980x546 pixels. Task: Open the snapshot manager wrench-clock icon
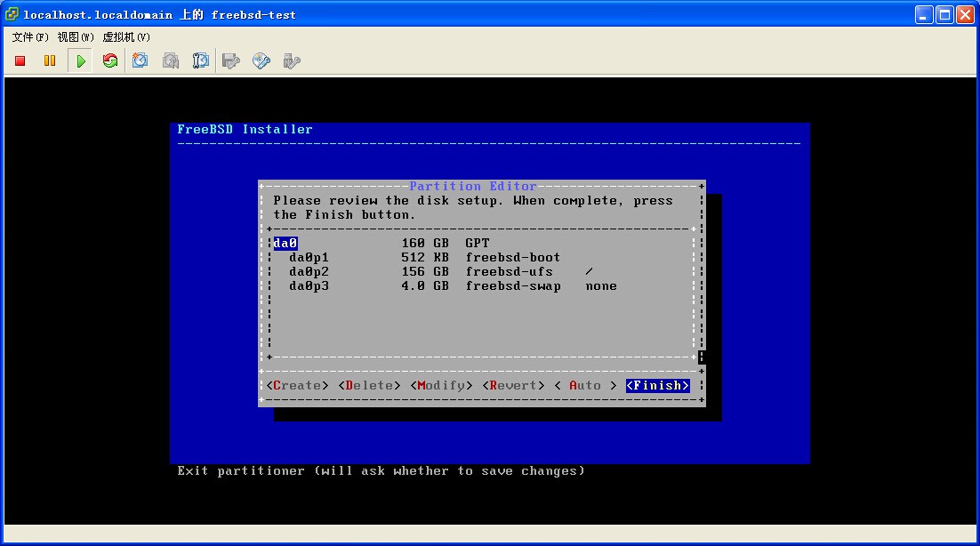(201, 61)
